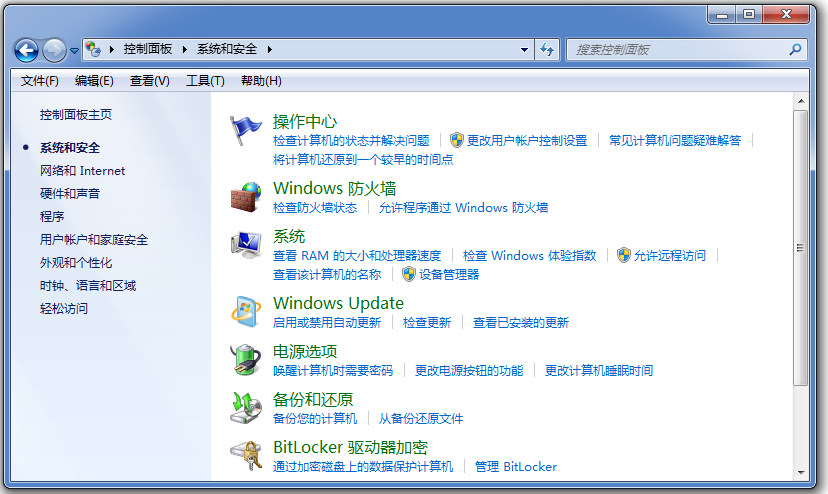Click 启用或禁用自动更新 link
Image resolution: width=828 pixels, height=494 pixels.
327,323
